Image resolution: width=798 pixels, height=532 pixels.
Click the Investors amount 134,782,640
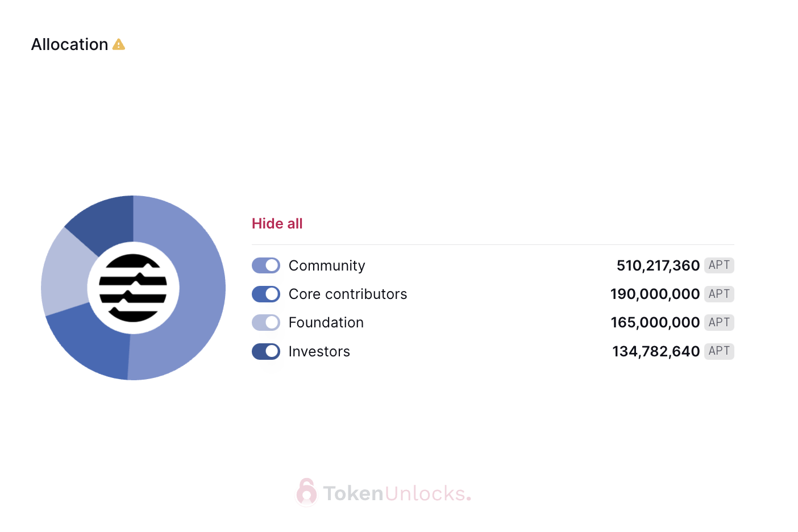(656, 351)
